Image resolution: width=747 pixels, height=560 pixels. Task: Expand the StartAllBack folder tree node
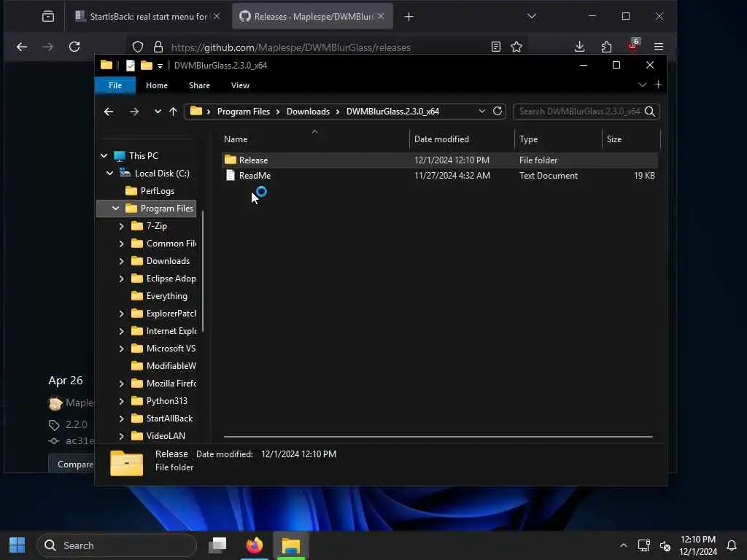[x=121, y=419]
